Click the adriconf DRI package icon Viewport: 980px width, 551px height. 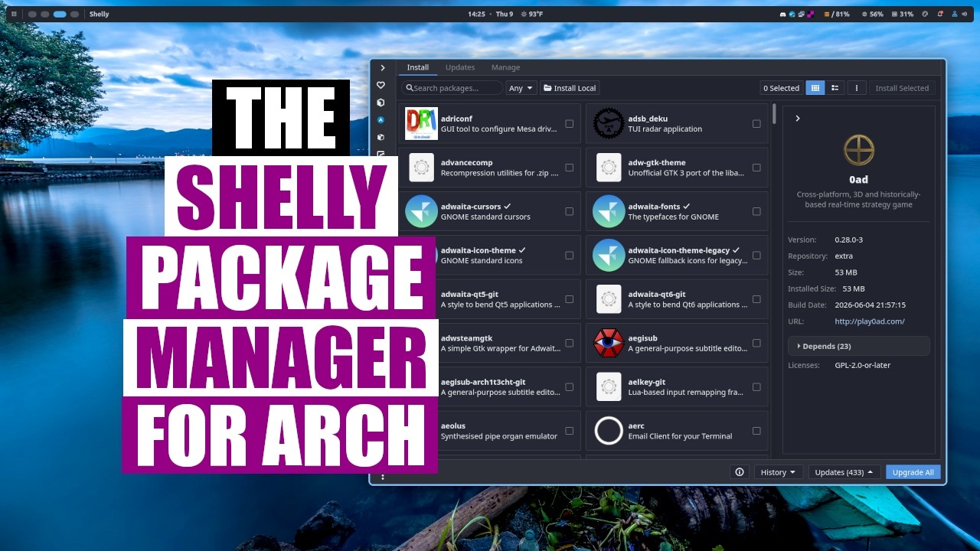tap(421, 123)
